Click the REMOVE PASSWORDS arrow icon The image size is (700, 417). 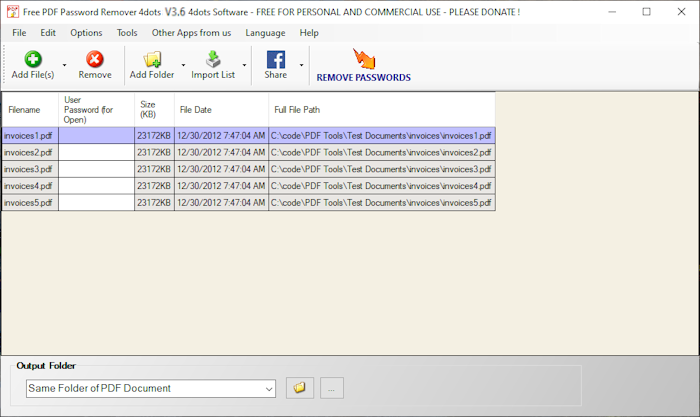pyautogui.click(x=363, y=58)
